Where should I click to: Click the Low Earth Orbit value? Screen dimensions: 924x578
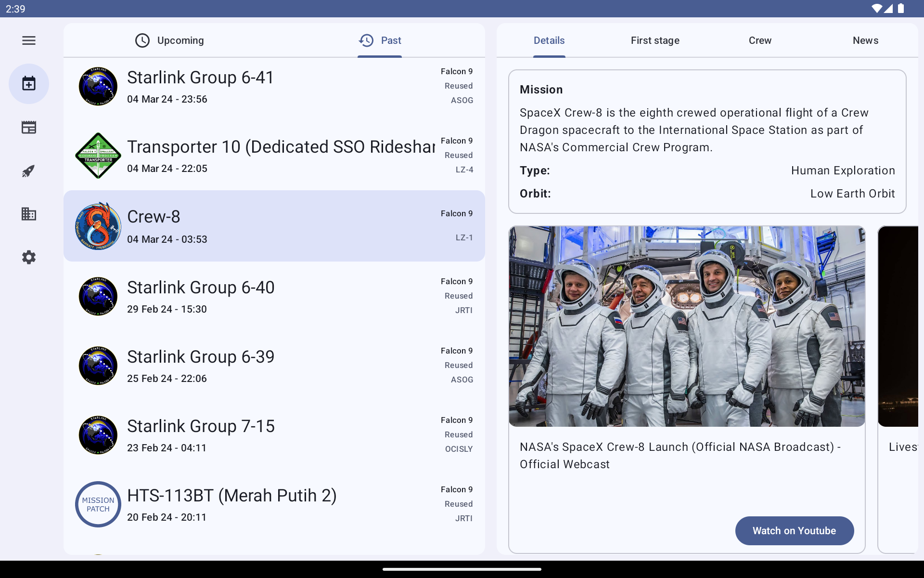[852, 194]
